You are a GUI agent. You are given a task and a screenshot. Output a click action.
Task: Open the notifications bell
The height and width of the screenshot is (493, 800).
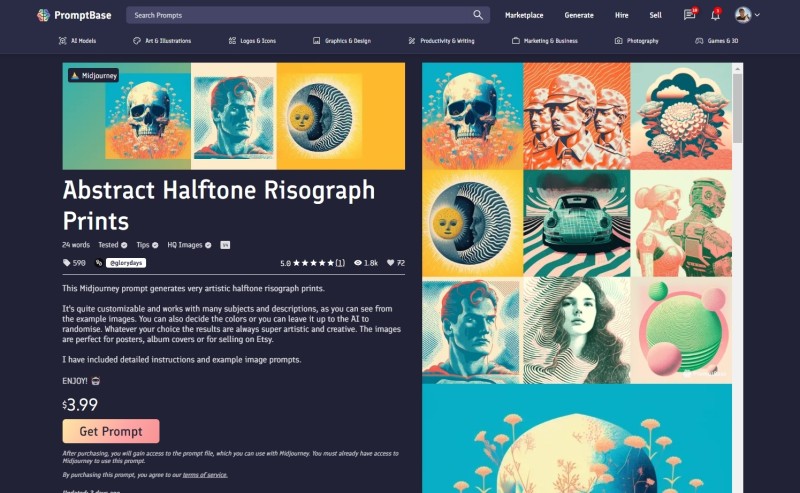pos(715,15)
